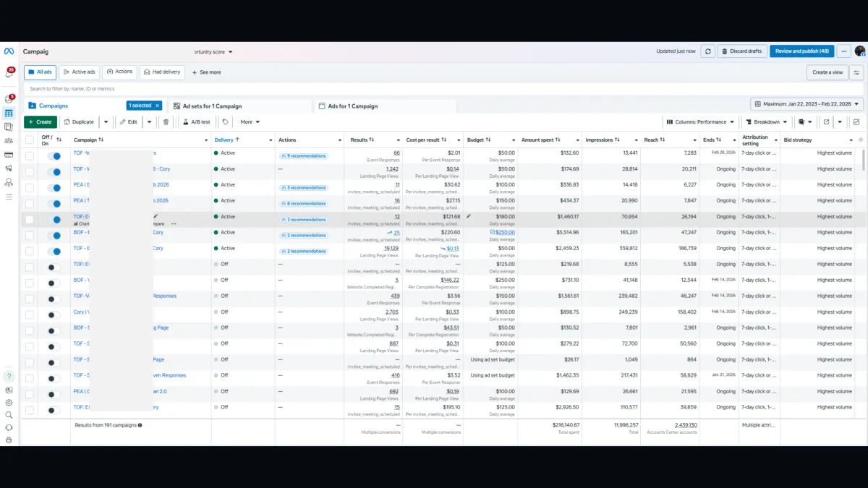The height and width of the screenshot is (488, 868).
Task: Click the green Create button
Action: tap(41, 122)
